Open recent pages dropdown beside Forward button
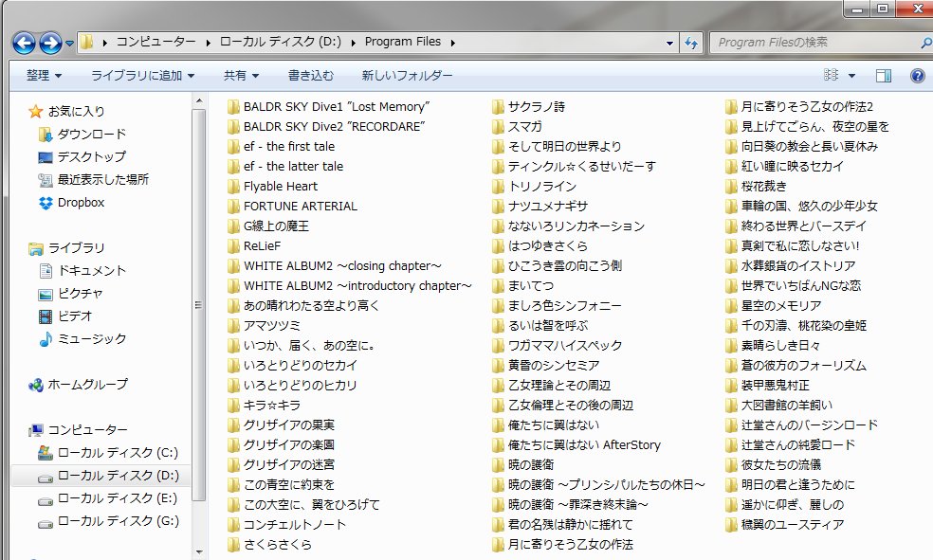 pos(69,44)
